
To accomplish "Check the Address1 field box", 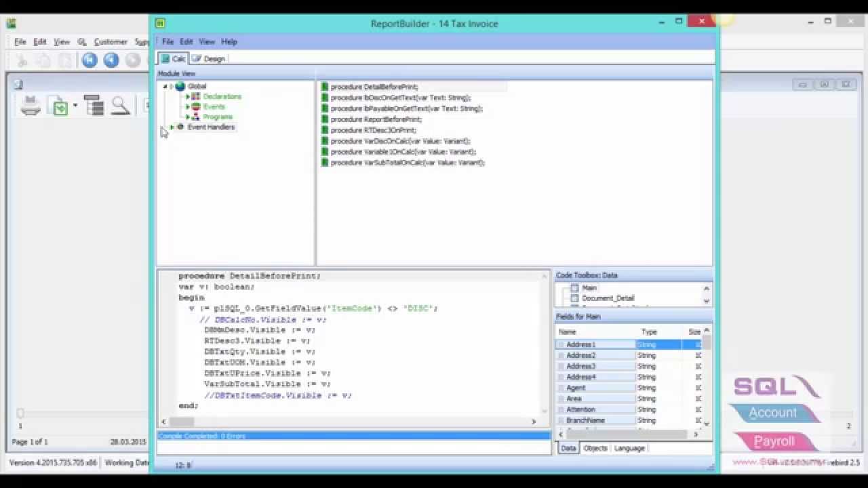I will (x=561, y=345).
